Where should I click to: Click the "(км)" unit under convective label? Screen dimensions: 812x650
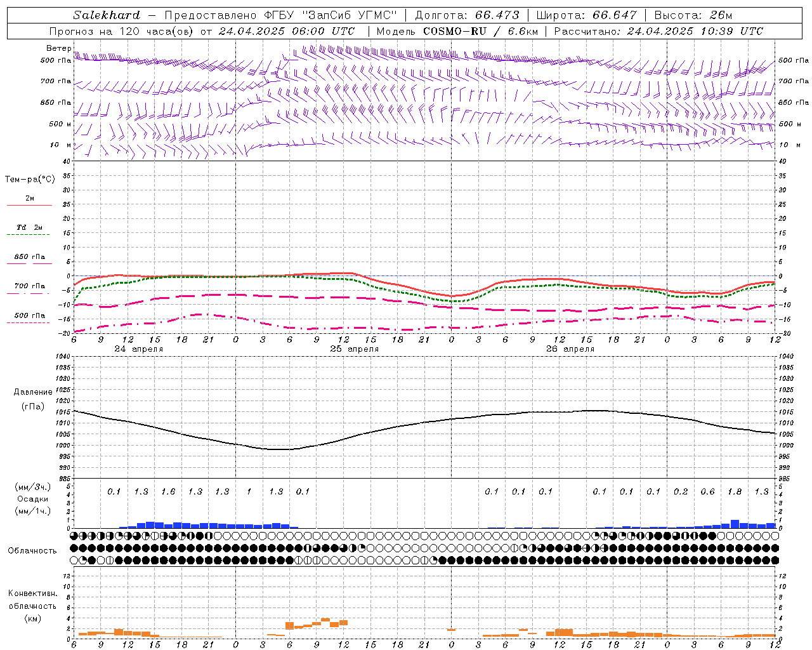32,618
